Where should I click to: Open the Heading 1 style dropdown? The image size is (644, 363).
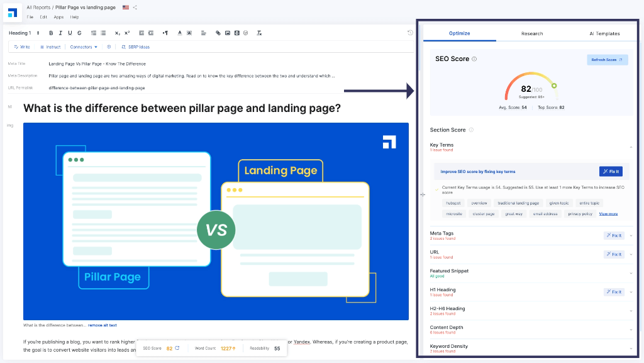coord(25,33)
